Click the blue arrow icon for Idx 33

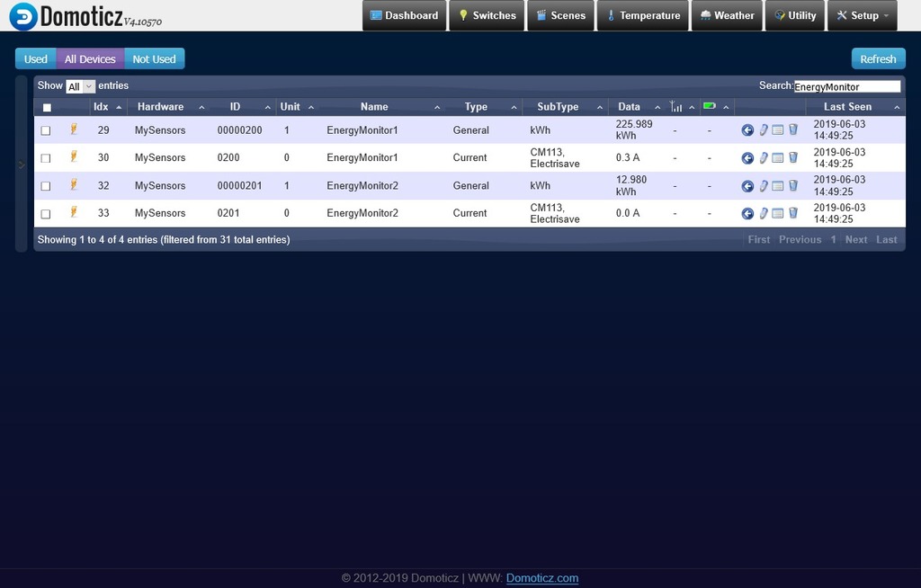(747, 213)
